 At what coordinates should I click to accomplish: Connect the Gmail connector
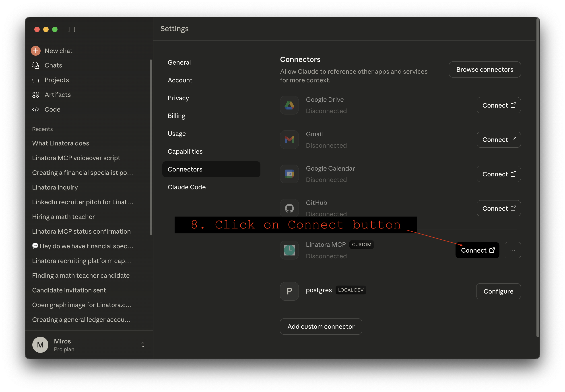click(x=499, y=139)
